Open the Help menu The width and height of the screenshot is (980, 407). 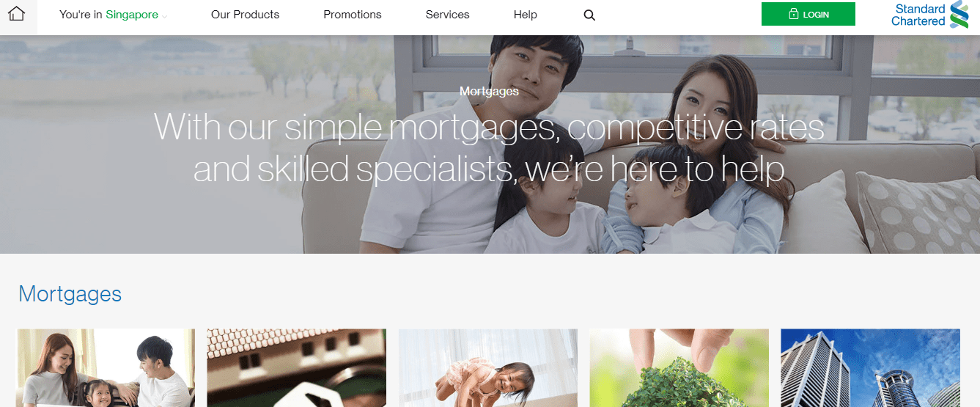pos(525,15)
